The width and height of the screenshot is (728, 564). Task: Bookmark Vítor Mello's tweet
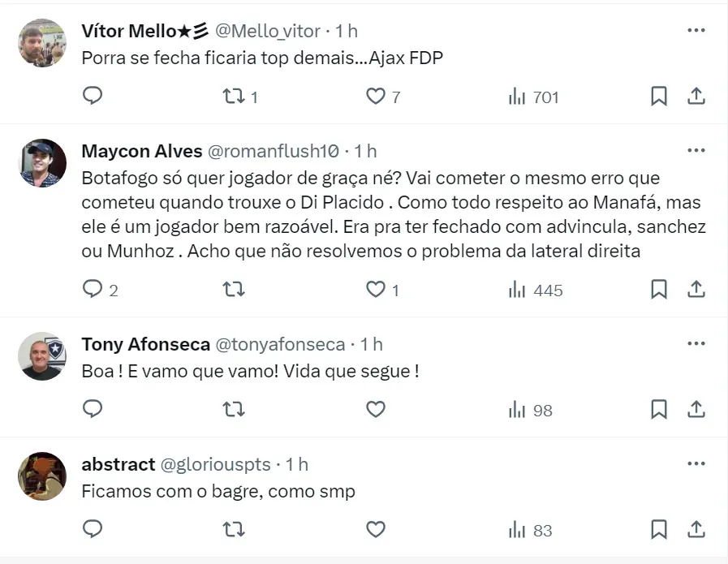pos(659,97)
